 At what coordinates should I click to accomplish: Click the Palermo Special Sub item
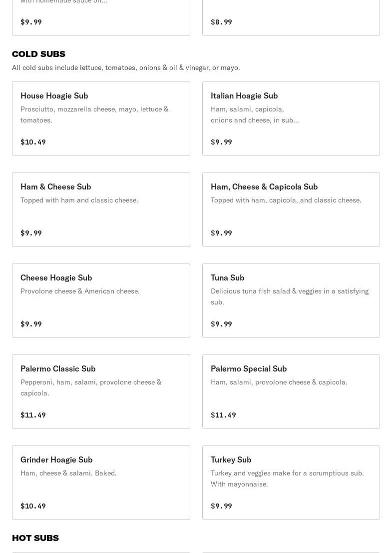coord(291,391)
